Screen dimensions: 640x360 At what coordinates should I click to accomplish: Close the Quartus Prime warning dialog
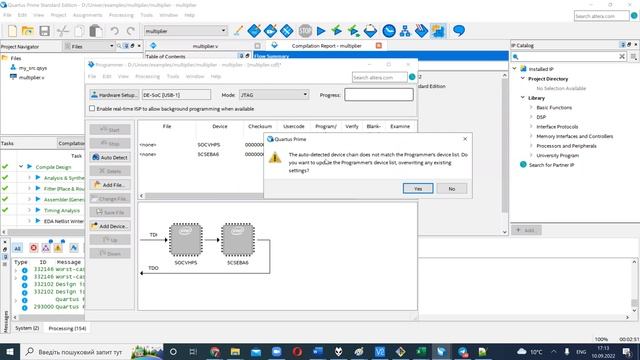465,139
